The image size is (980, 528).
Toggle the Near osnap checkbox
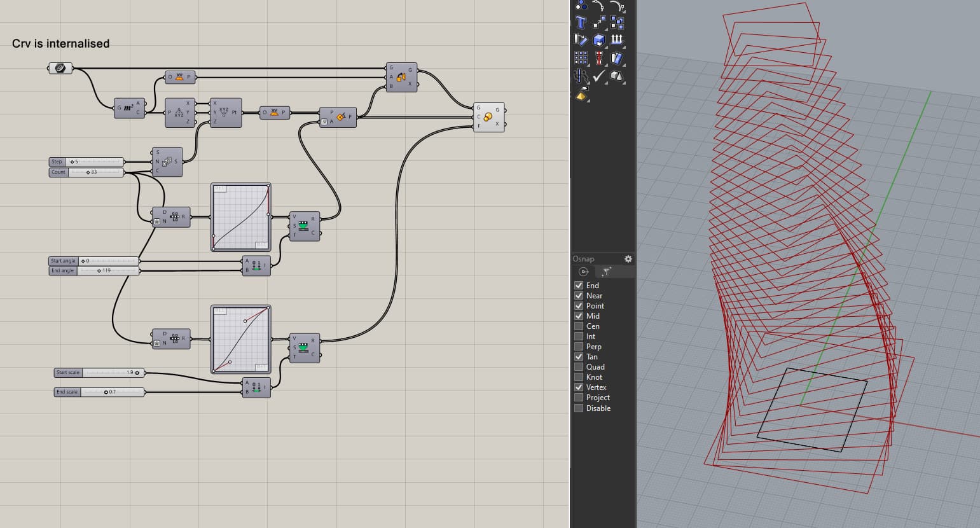tap(579, 296)
